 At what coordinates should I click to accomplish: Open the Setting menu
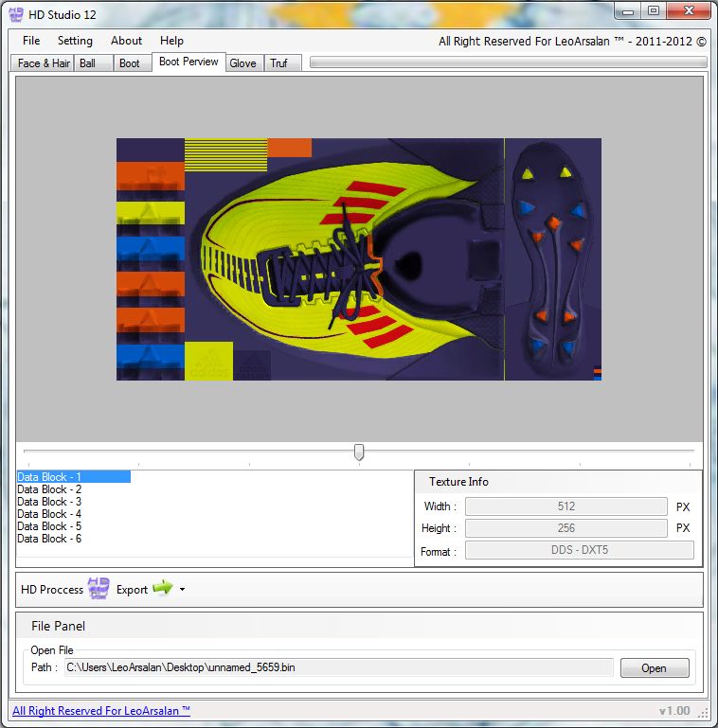point(75,41)
